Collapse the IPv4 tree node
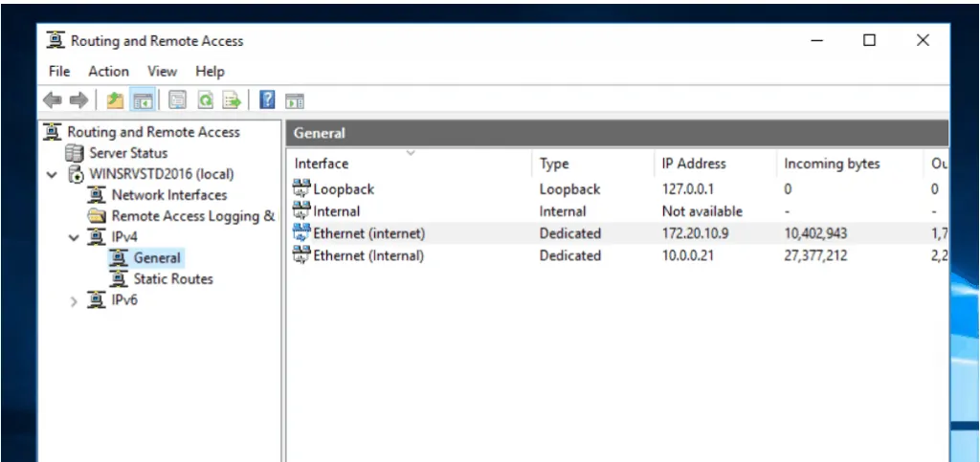Screen dimensions: 980x462 pyautogui.click(x=74, y=238)
